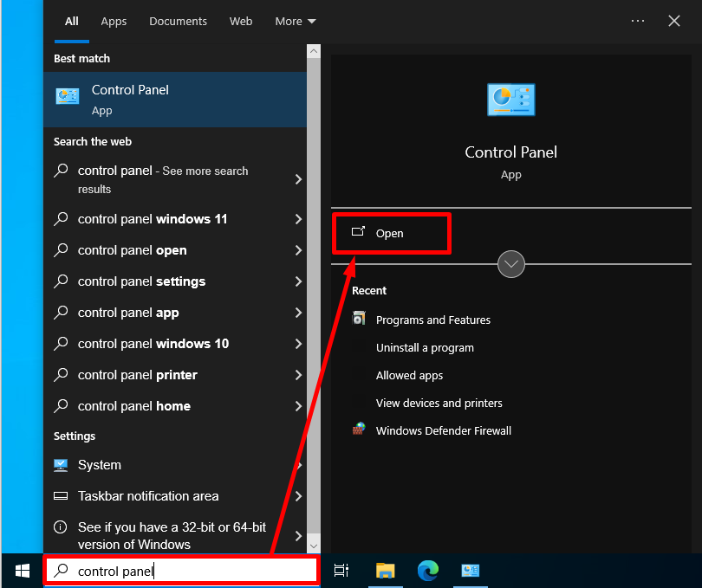Select 'control panel settings' suggestion
Viewport: 702px width, 588px height.
175,281
